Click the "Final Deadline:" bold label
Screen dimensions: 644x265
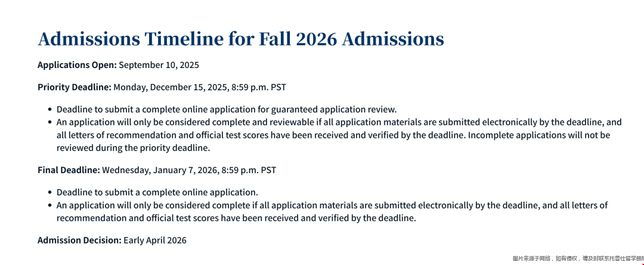click(x=69, y=170)
